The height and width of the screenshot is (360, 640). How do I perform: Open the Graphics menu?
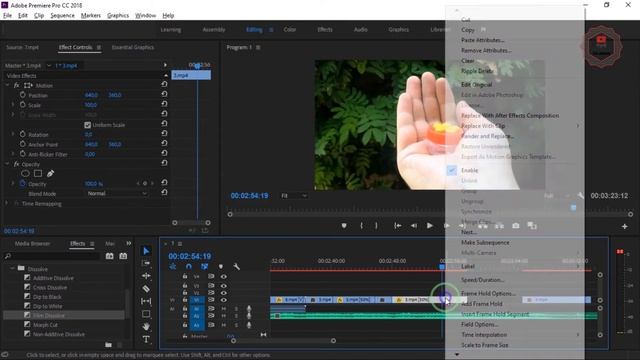118,16
